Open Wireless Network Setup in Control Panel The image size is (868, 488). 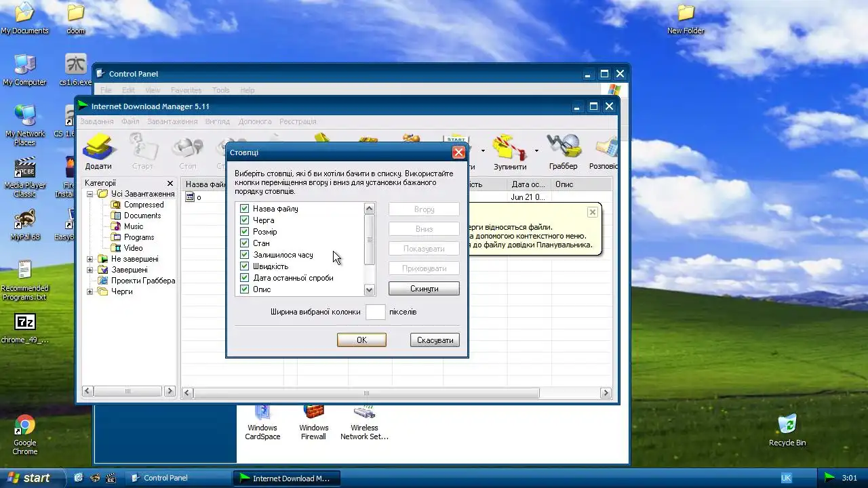point(364,422)
